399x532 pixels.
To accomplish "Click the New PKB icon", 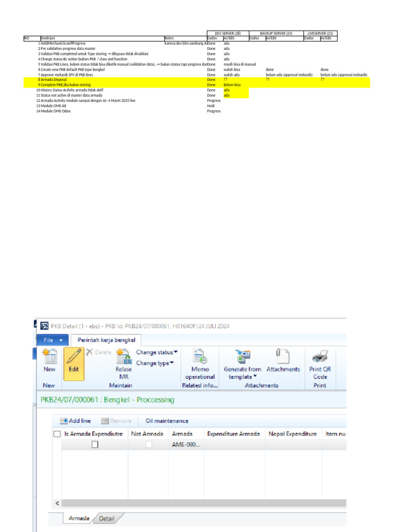I will pos(49,356).
